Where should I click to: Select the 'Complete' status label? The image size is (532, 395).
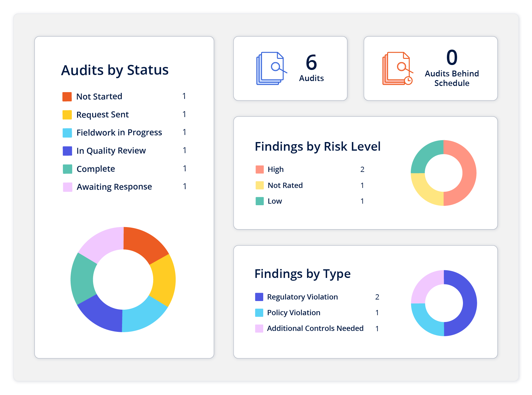96,169
